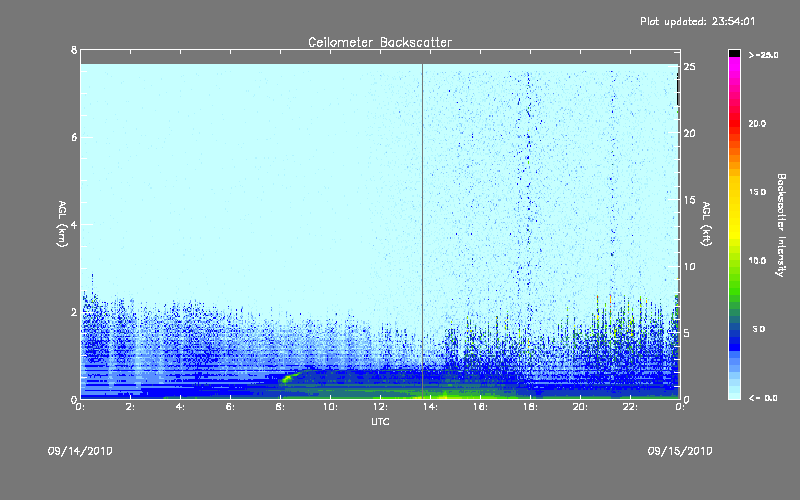Click the left 'AGL (km)' axis title

coord(62,224)
